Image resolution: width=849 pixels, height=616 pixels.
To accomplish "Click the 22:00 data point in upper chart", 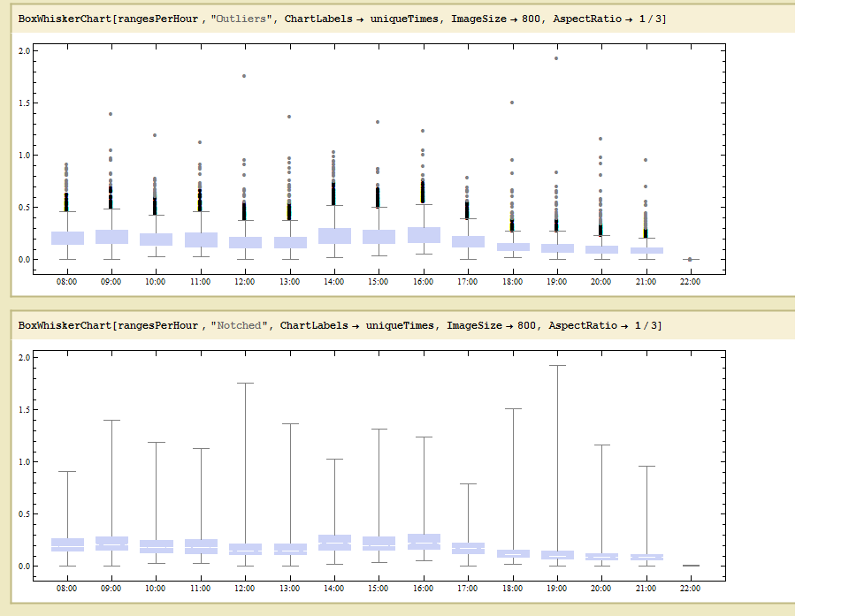I will tap(690, 259).
